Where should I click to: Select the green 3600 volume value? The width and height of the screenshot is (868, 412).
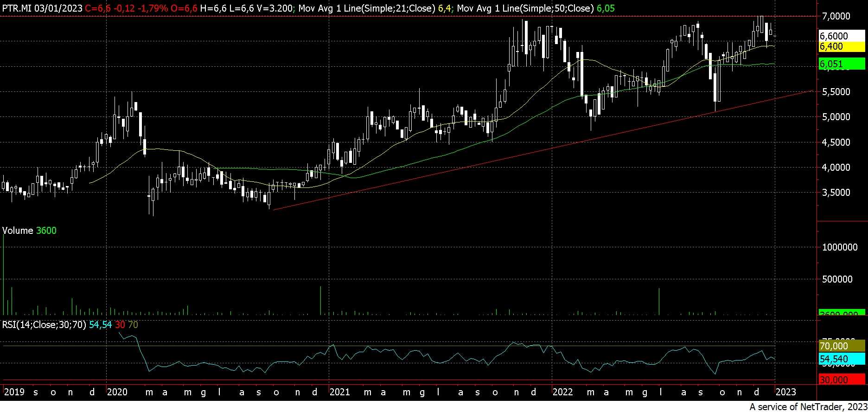click(46, 231)
